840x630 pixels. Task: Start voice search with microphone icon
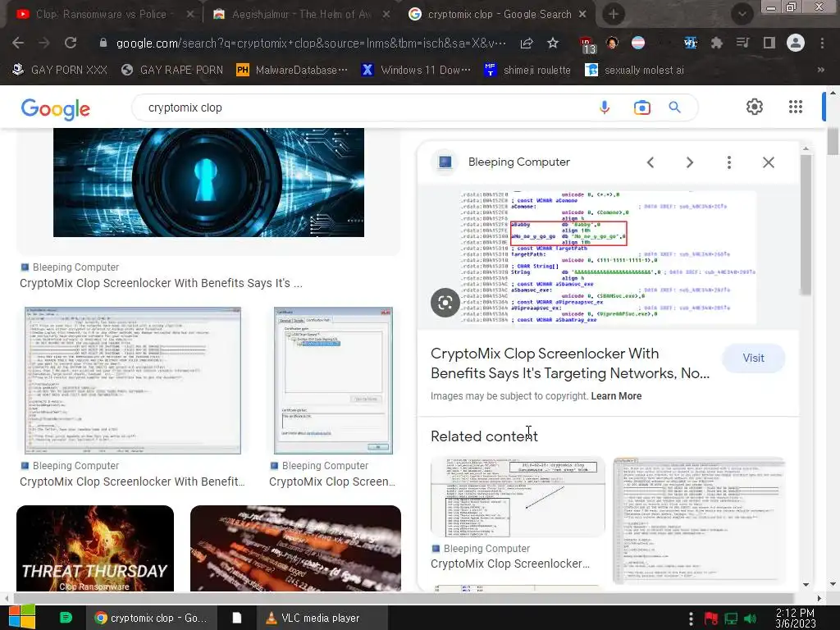click(605, 107)
